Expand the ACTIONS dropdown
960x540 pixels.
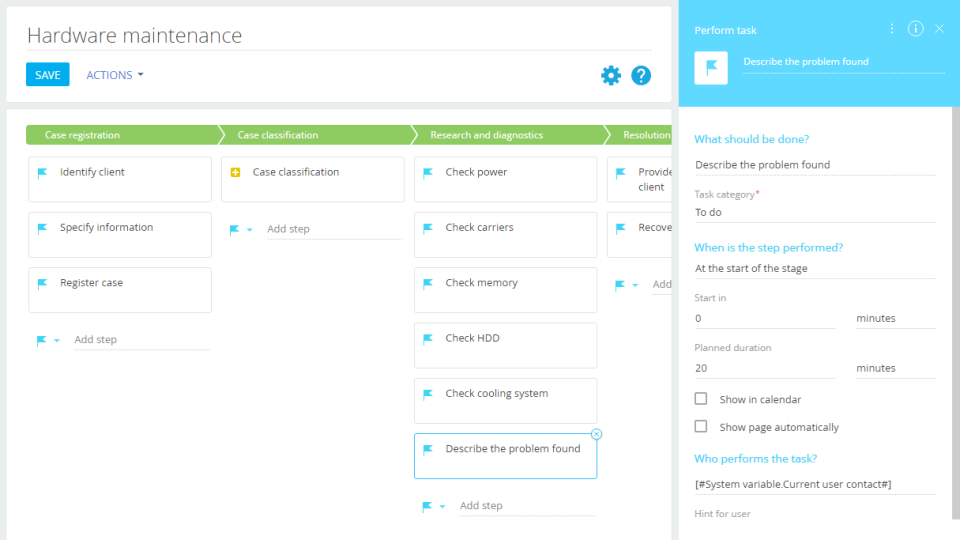pos(115,75)
